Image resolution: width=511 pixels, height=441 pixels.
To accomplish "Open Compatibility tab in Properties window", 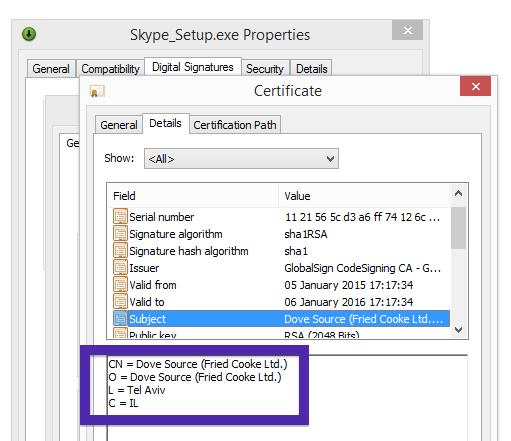I will pos(110,69).
